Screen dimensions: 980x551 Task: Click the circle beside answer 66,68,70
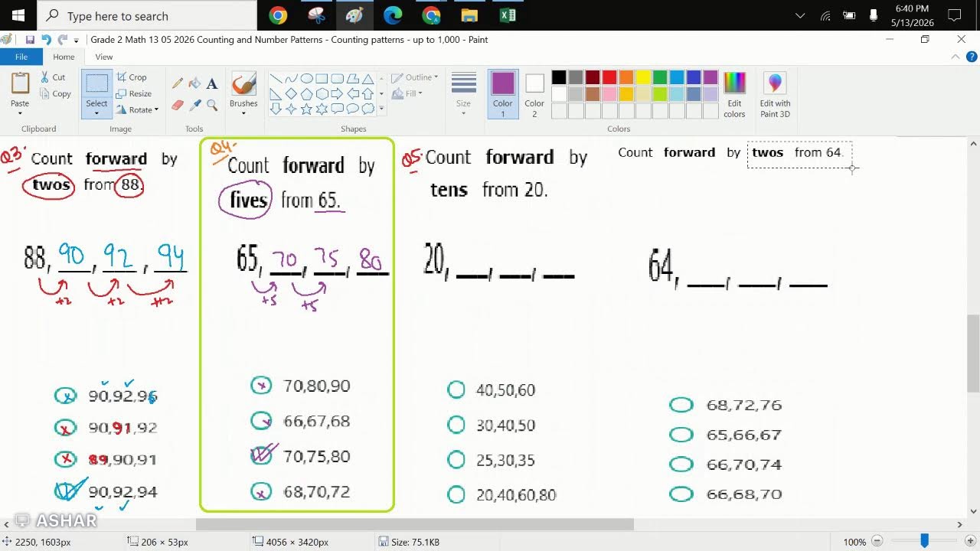tap(681, 494)
